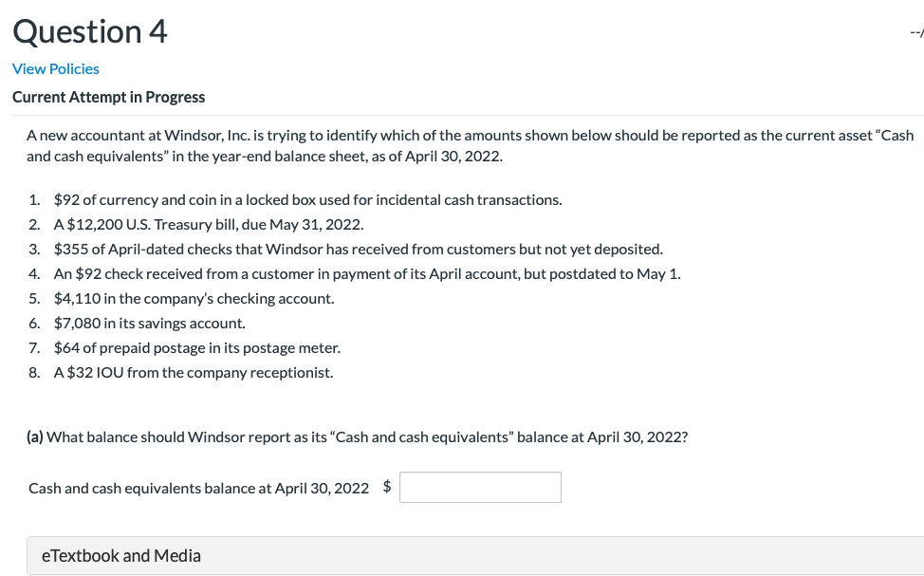Click the dollar sign beside the answer box
Image resolution: width=924 pixels, height=576 pixels.
tap(386, 487)
